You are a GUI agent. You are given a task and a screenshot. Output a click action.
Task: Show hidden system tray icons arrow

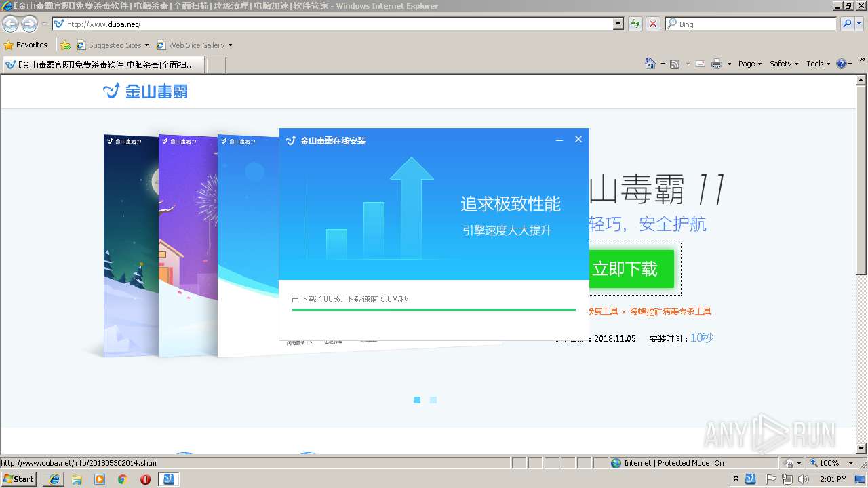[x=736, y=479]
